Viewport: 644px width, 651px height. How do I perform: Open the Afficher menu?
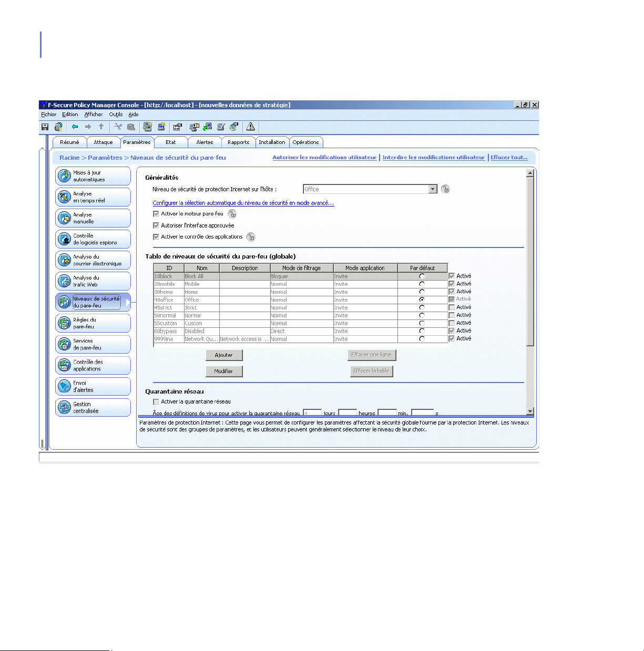point(94,114)
